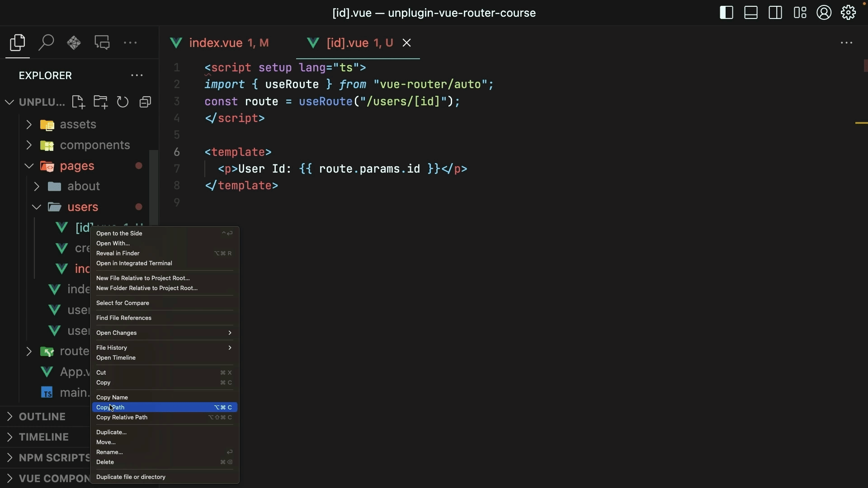This screenshot has width=868, height=488.
Task: Select Cut from the context menu
Action: (165, 373)
